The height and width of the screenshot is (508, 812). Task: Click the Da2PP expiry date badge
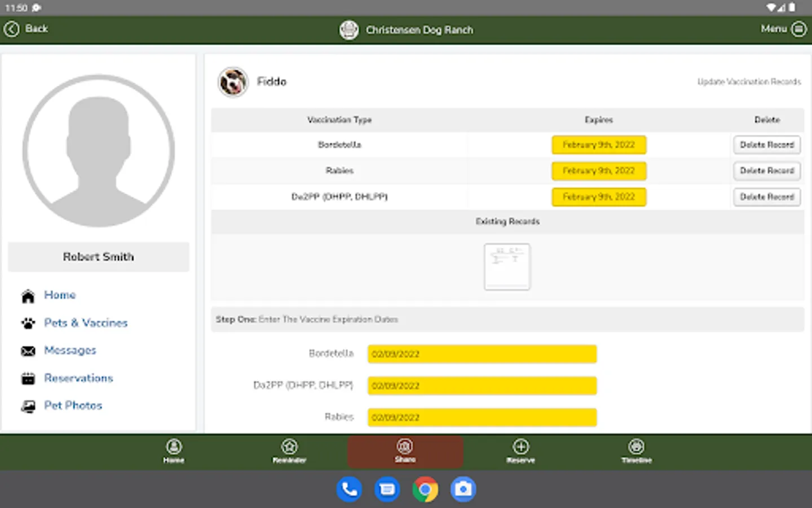[599, 197]
